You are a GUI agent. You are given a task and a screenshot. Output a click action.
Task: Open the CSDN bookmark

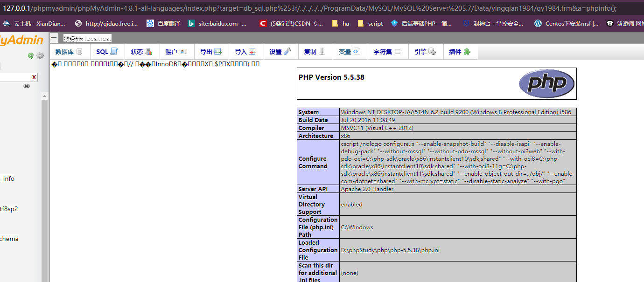tap(291, 23)
